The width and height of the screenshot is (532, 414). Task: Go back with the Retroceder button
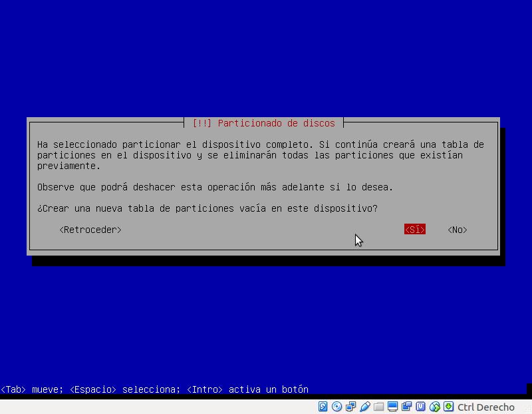click(x=90, y=230)
